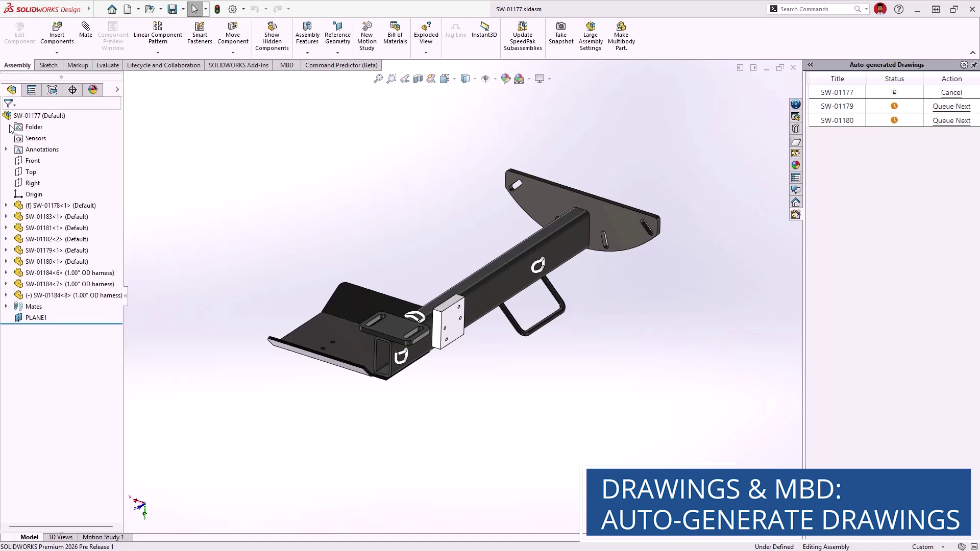Click Smart Fasteners icon
This screenshot has height=551, width=980.
pyautogui.click(x=200, y=27)
